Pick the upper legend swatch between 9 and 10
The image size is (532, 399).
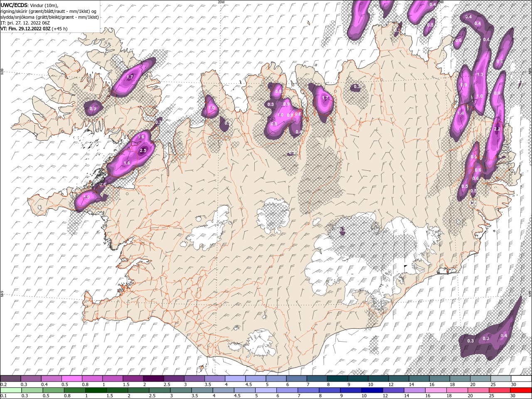(358, 379)
